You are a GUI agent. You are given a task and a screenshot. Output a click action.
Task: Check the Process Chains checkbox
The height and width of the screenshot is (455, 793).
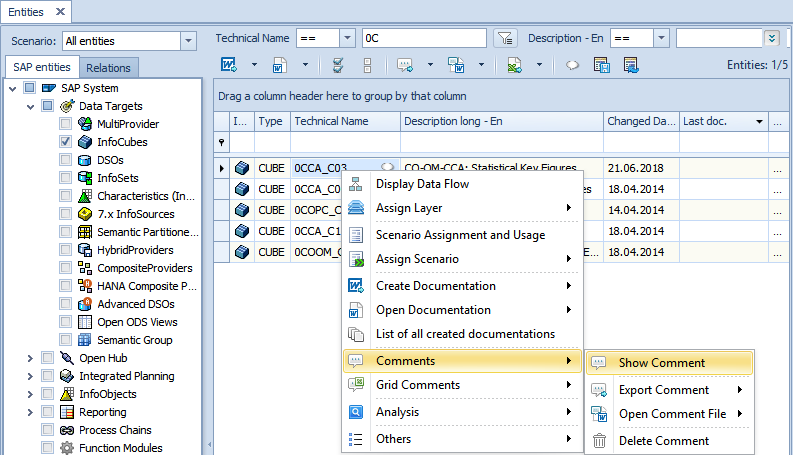48,430
